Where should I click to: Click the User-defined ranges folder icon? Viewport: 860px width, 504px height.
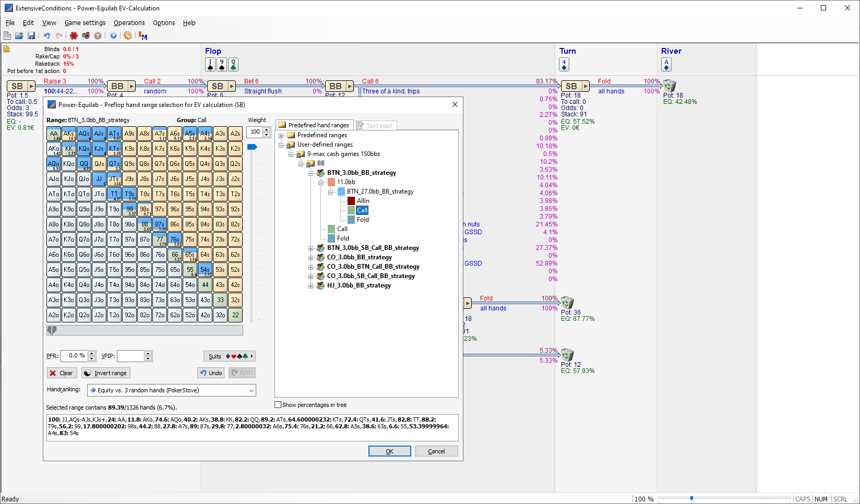(291, 145)
